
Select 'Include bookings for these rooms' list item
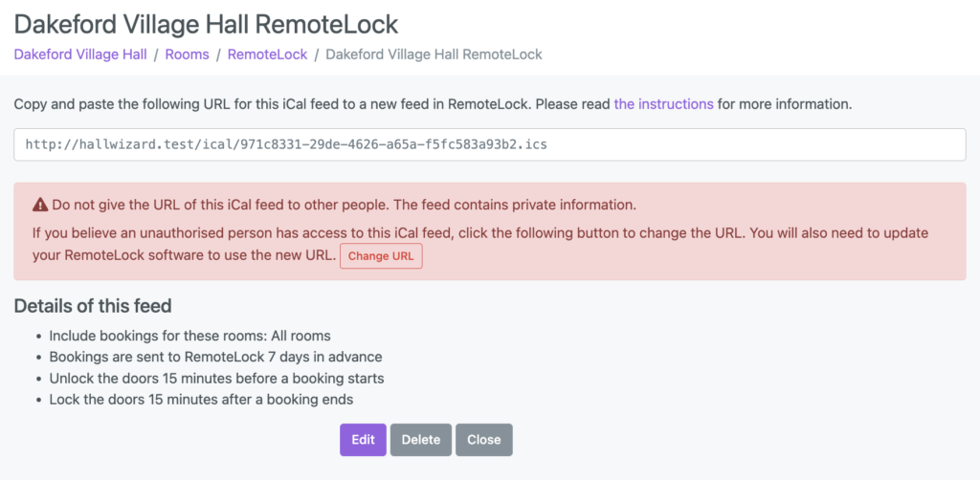click(x=190, y=336)
